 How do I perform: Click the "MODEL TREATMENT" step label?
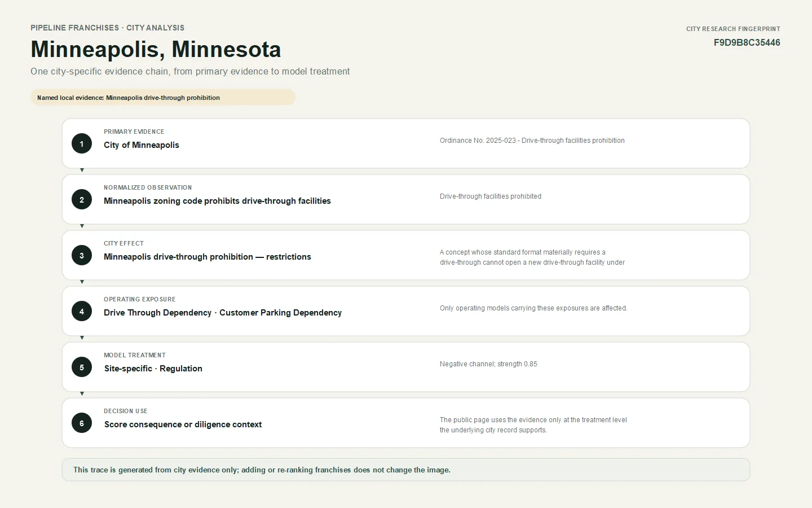(135, 355)
